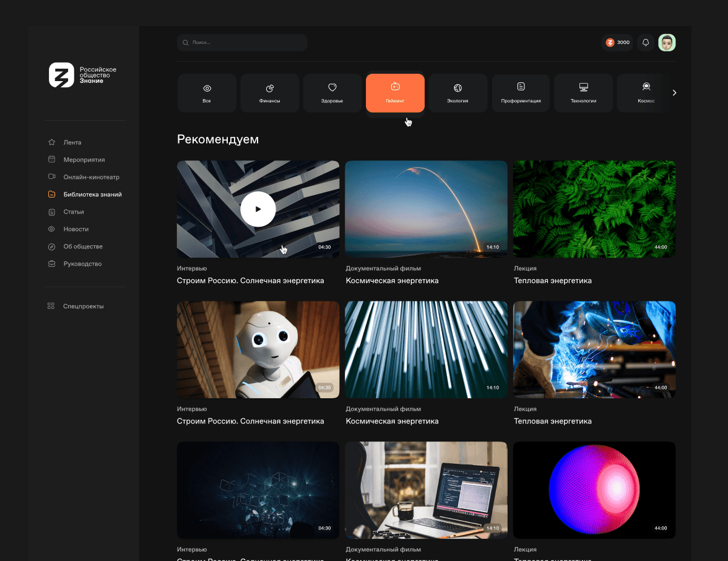The height and width of the screenshot is (561, 728).
Task: Open the light streaks thumbnail
Action: pyautogui.click(x=426, y=349)
